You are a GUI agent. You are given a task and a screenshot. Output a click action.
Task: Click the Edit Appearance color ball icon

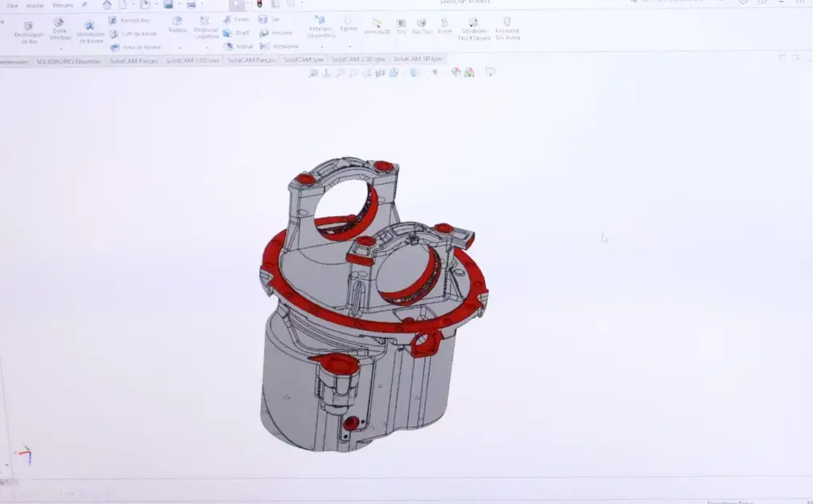[x=456, y=72]
